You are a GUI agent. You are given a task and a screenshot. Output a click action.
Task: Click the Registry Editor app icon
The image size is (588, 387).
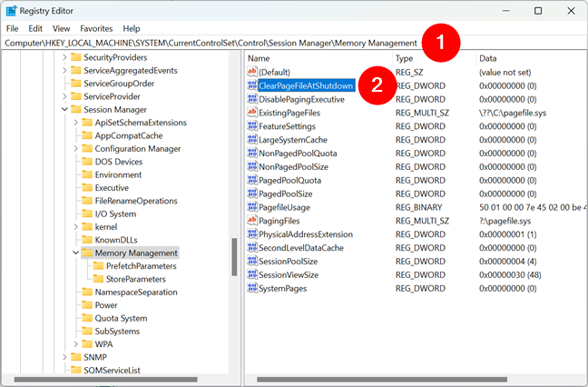(11, 11)
